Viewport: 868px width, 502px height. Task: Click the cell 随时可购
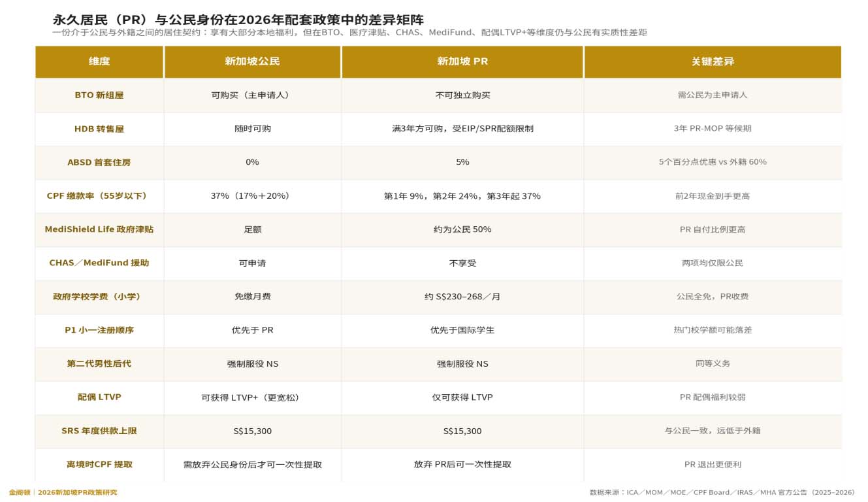252,129
